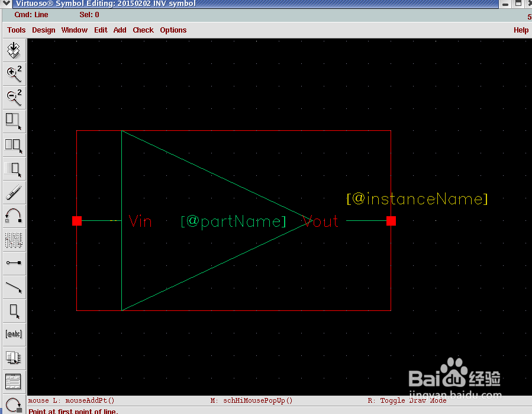Select the Copy tool icon
The width and height of the screenshot is (532, 414).
point(14,145)
